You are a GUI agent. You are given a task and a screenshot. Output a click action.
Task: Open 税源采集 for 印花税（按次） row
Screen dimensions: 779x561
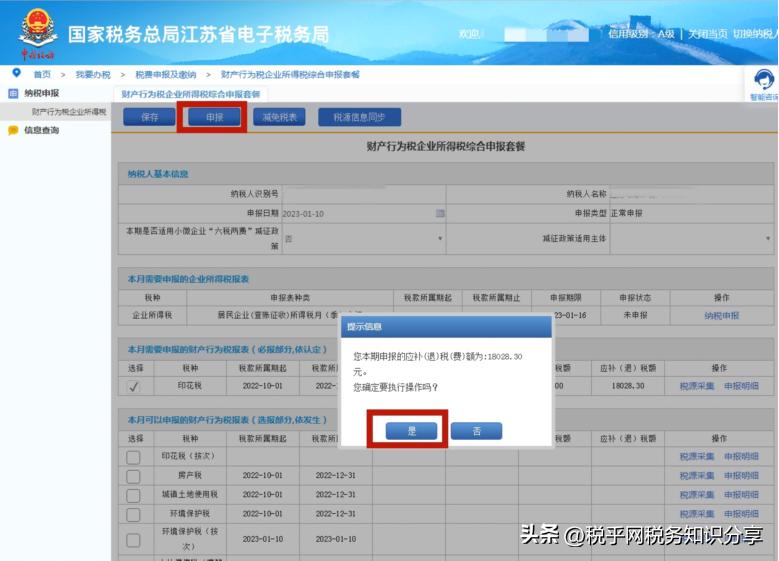tap(697, 457)
